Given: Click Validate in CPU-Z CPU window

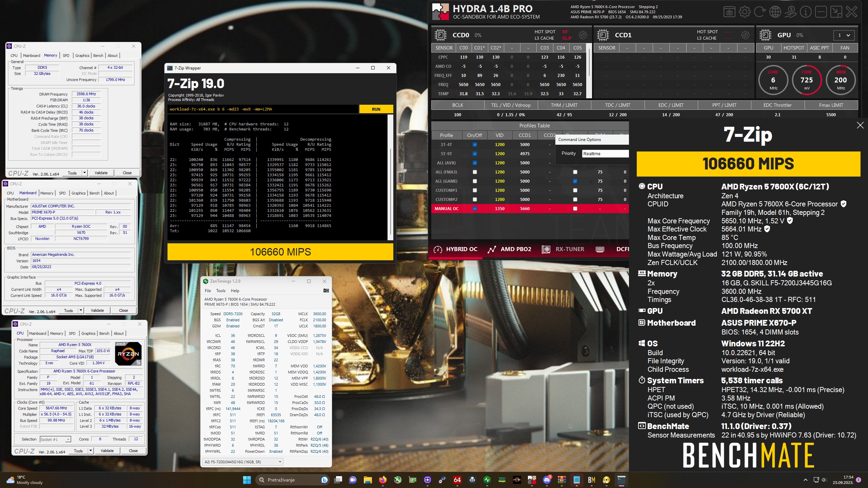Looking at the screenshot, I should (107, 451).
